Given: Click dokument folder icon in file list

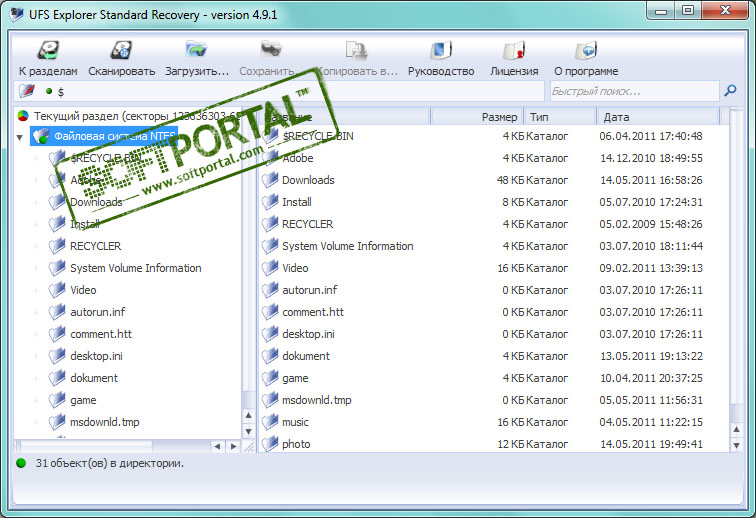Looking at the screenshot, I should point(270,356).
